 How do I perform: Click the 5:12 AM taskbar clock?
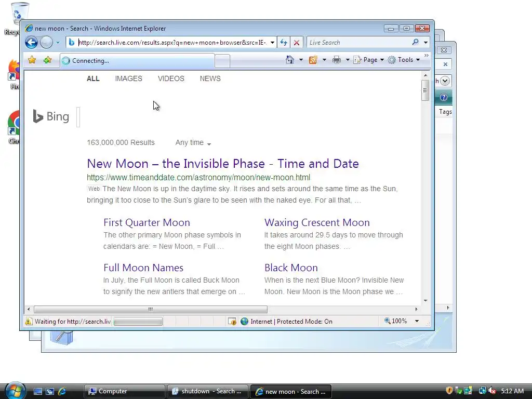pos(512,391)
